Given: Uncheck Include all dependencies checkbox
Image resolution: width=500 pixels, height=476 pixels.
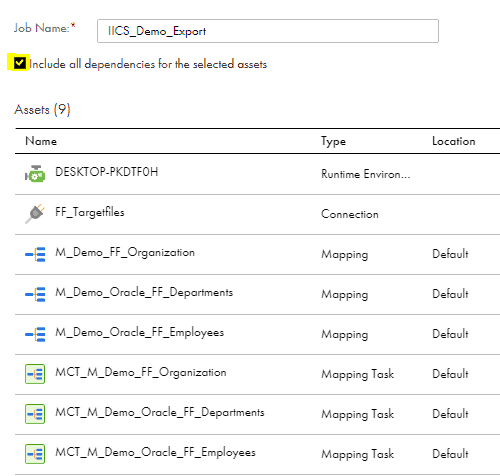Looking at the screenshot, I should (20, 63).
